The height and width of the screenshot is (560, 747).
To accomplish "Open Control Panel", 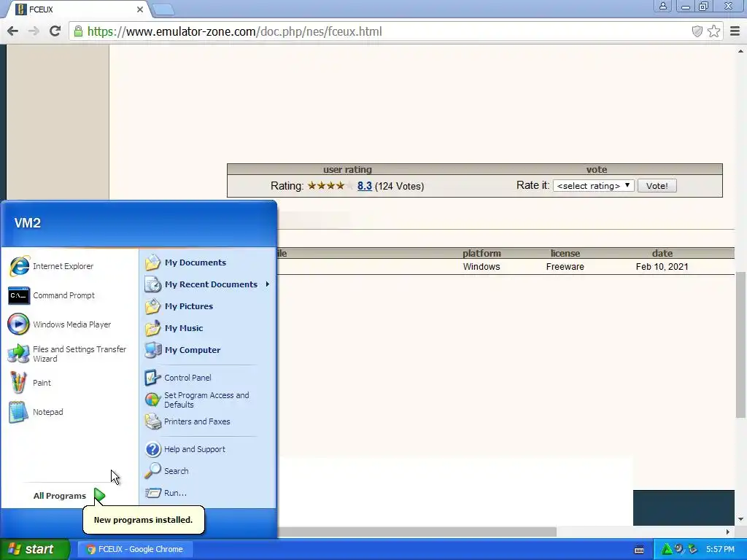I will pos(178,378).
